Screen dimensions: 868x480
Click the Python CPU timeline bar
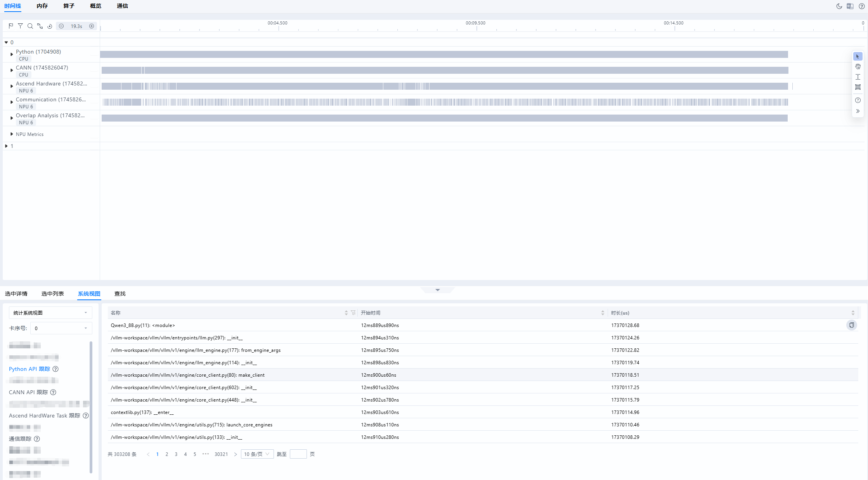click(x=444, y=54)
